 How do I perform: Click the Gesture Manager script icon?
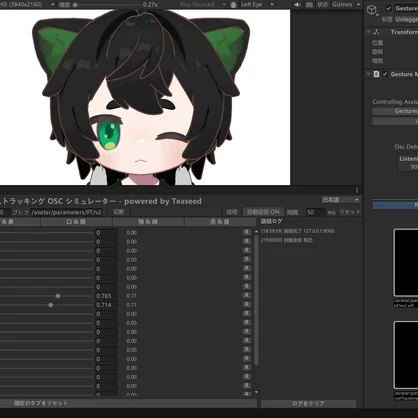[x=377, y=74]
